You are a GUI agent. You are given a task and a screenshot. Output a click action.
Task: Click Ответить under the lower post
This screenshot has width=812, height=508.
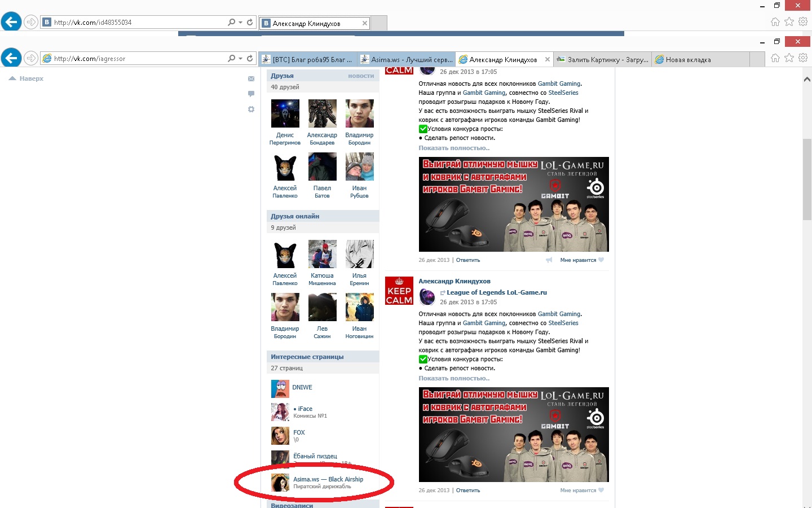[x=468, y=491]
